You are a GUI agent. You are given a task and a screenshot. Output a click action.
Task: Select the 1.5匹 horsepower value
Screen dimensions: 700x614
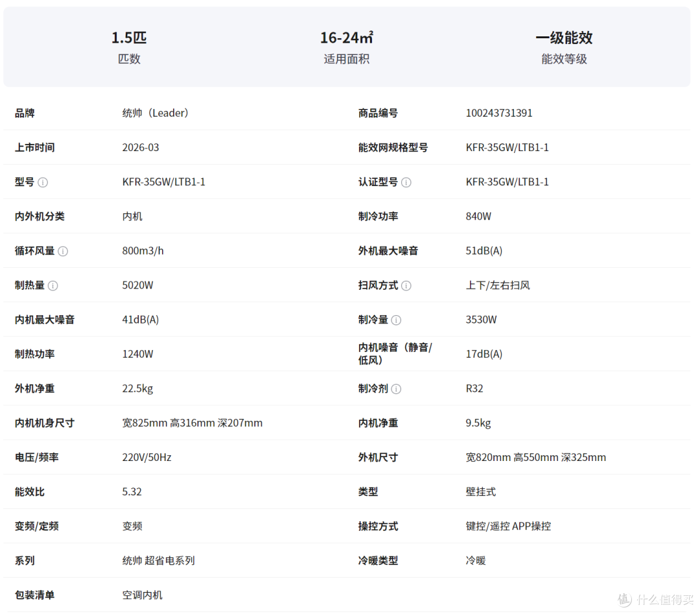[x=129, y=38]
